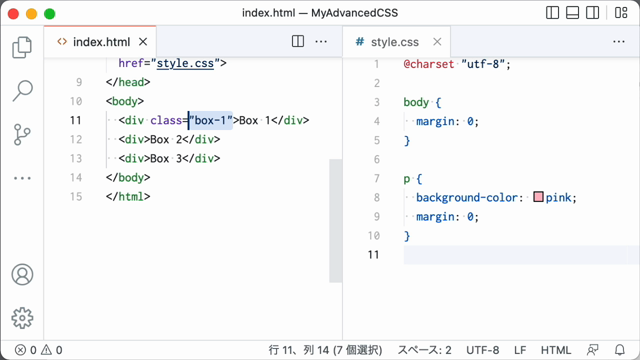This screenshot has height=360, width=640.
Task: Click the closing </head> tag
Action: coord(128,82)
